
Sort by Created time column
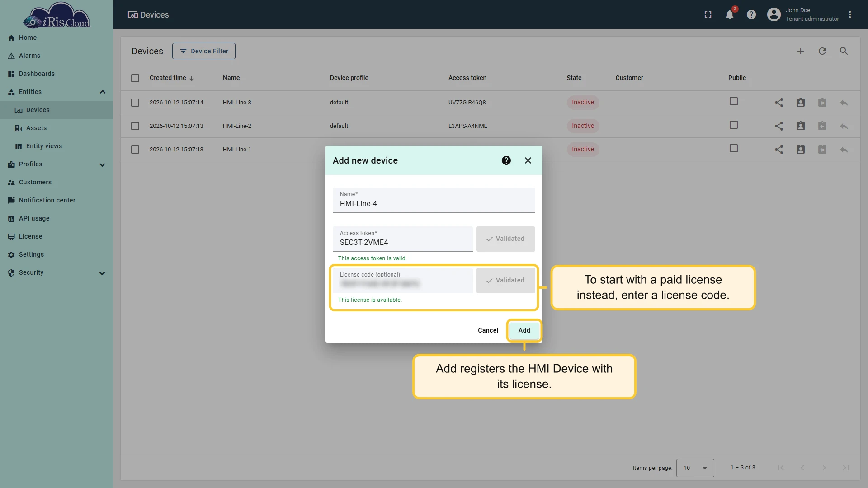point(172,78)
